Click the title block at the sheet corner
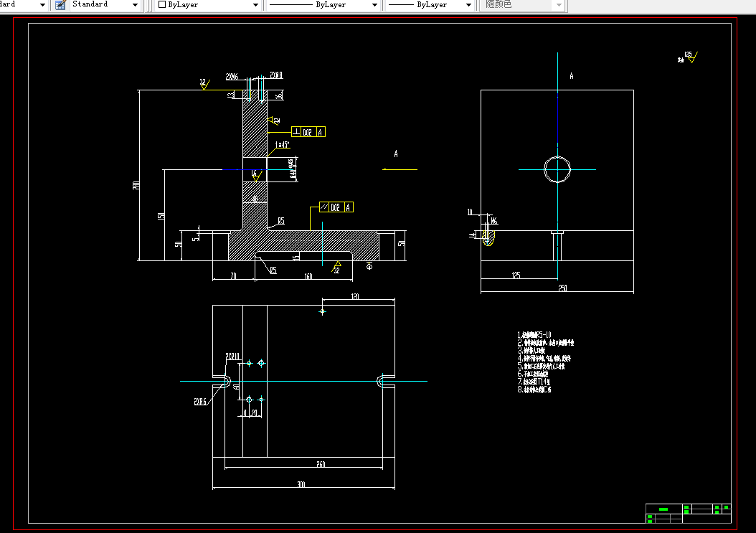Image resolution: width=756 pixels, height=533 pixels. [688, 513]
